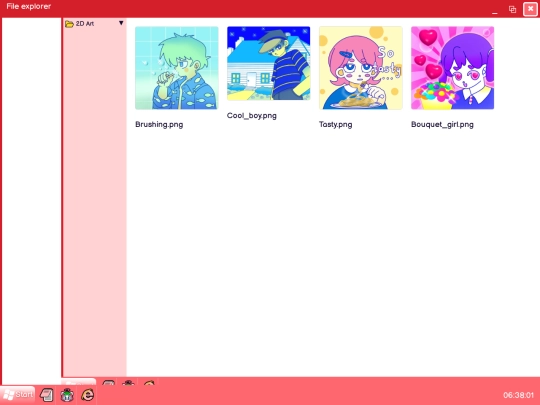Maximize the File explorer window
The width and height of the screenshot is (540, 405).
512,9
